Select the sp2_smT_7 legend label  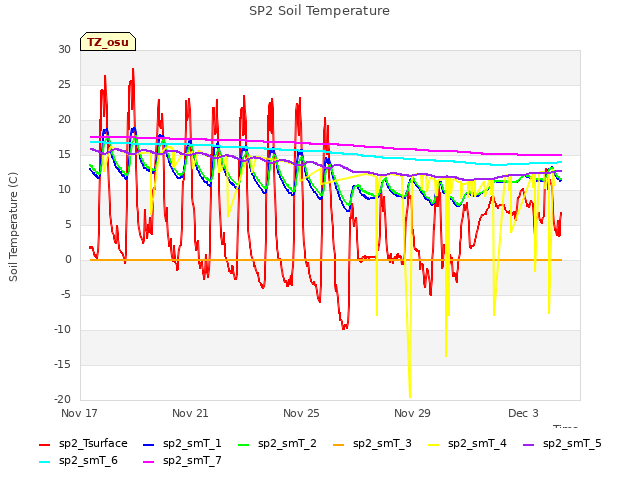point(192,461)
